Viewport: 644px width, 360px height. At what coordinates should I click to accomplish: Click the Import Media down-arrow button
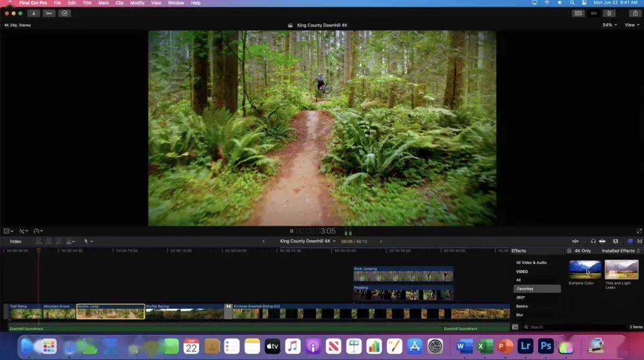coord(33,13)
